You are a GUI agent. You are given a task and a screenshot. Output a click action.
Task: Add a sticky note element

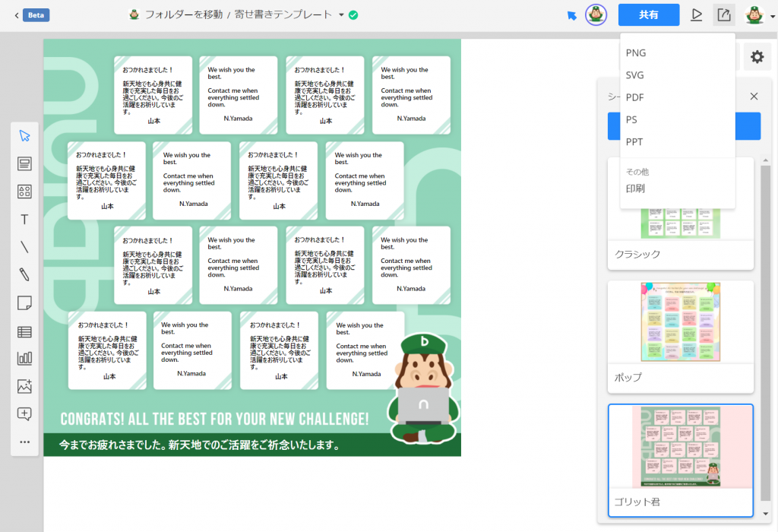[x=24, y=303]
